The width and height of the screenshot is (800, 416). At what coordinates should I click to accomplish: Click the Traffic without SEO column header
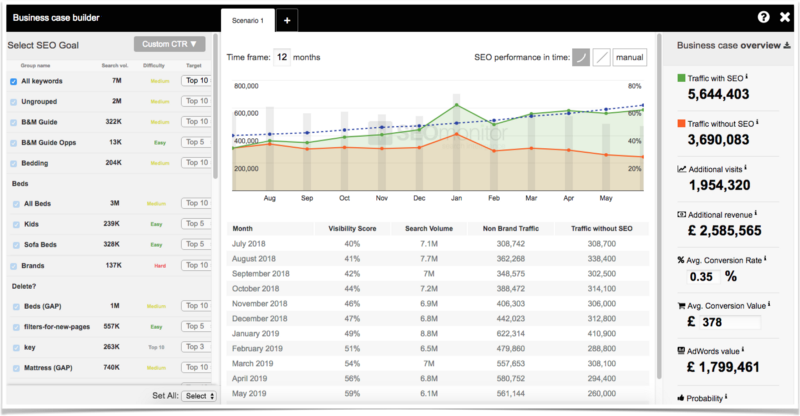(x=602, y=229)
